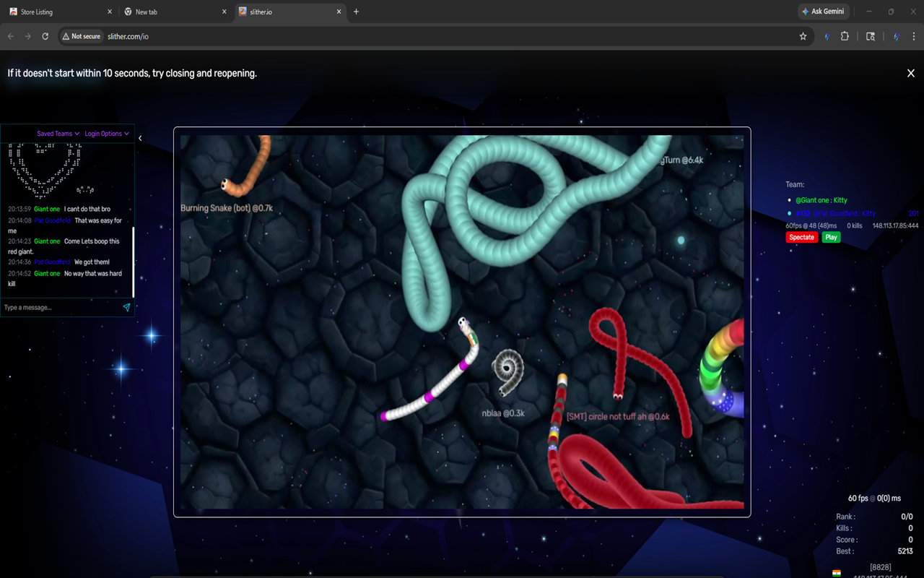Close the Store Listing tab
The width and height of the screenshot is (924, 578).
tap(110, 12)
